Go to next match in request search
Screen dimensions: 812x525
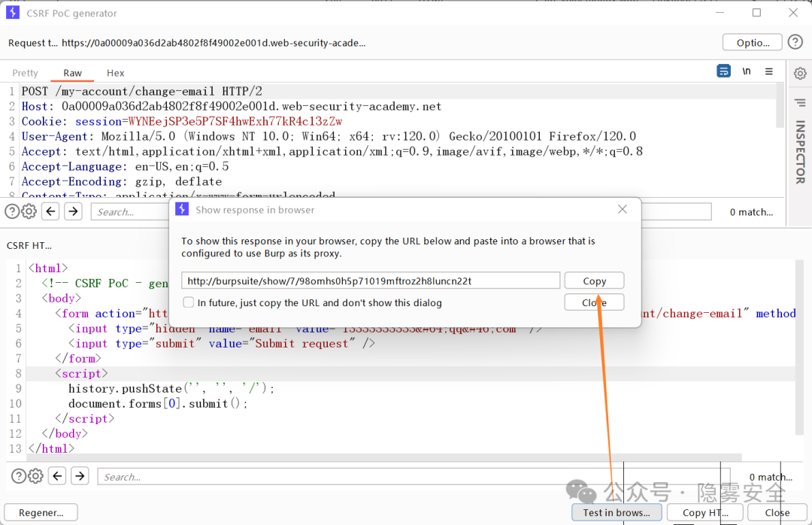(74, 211)
